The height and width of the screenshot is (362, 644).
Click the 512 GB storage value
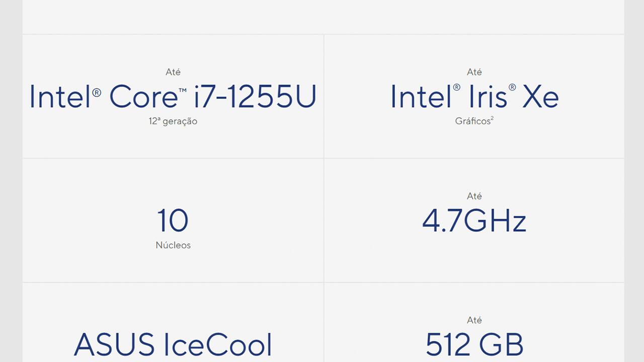click(x=474, y=344)
